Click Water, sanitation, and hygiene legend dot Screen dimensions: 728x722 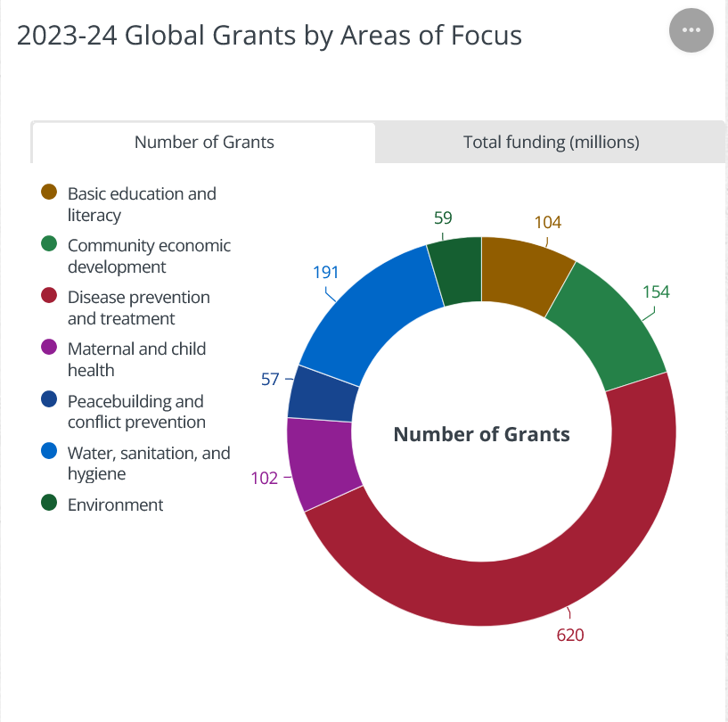[50, 452]
